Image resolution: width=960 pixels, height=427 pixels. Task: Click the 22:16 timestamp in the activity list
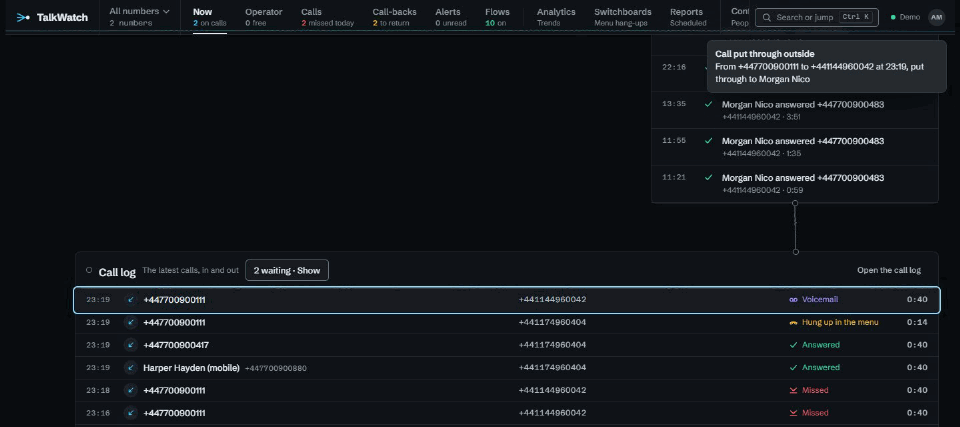click(x=673, y=67)
